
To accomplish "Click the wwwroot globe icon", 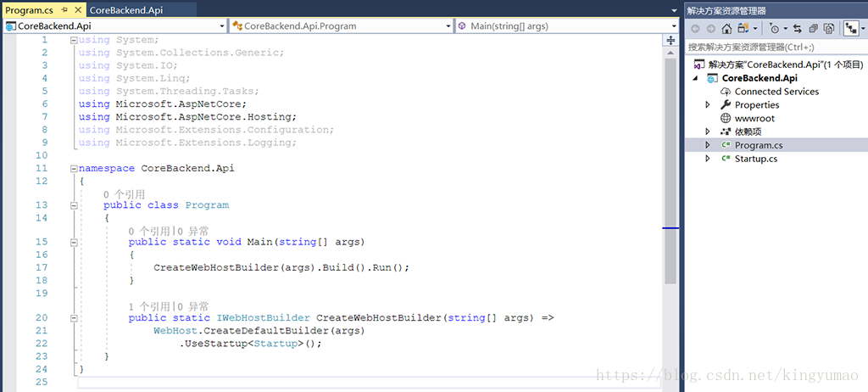I will pyautogui.click(x=726, y=118).
